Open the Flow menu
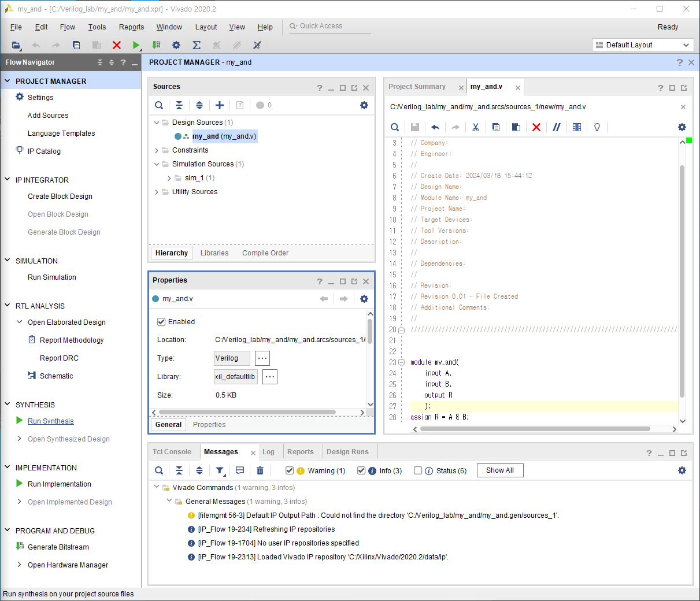The height and width of the screenshot is (601, 700). coord(68,27)
